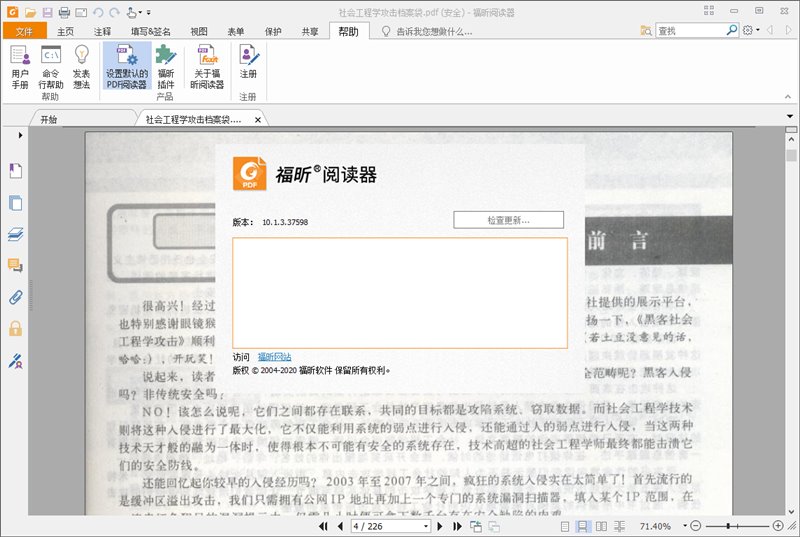
Task: Switch to the 共享 tab
Action: [310, 32]
